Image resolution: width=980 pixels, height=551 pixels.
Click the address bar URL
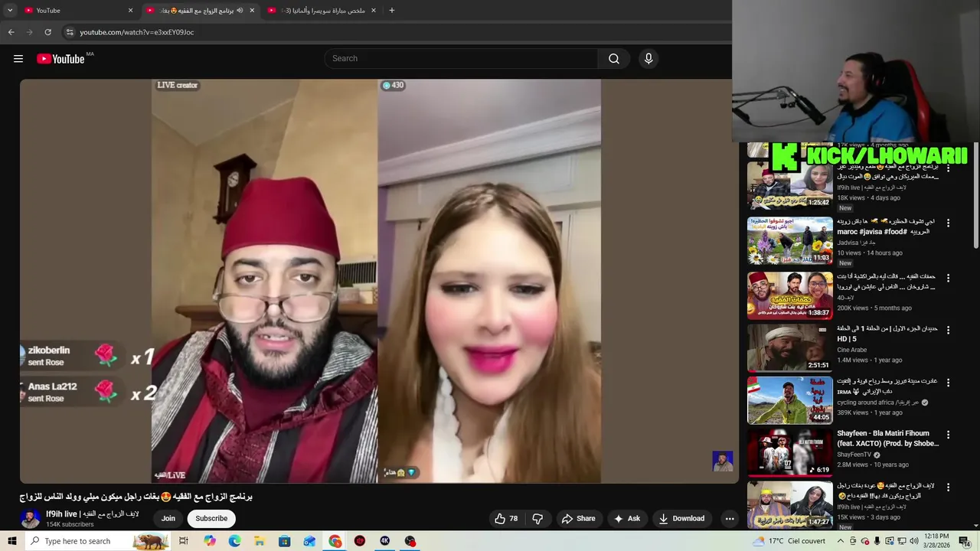click(x=137, y=32)
